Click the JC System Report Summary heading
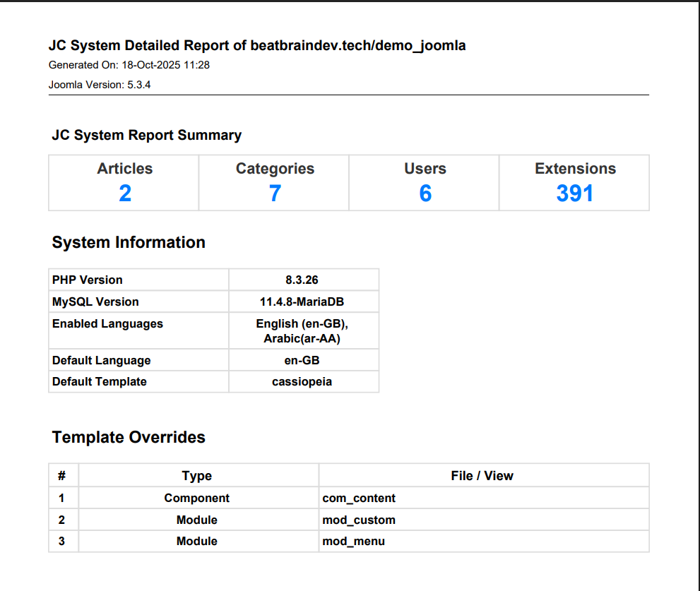This screenshot has height=591, width=700. pos(146,135)
